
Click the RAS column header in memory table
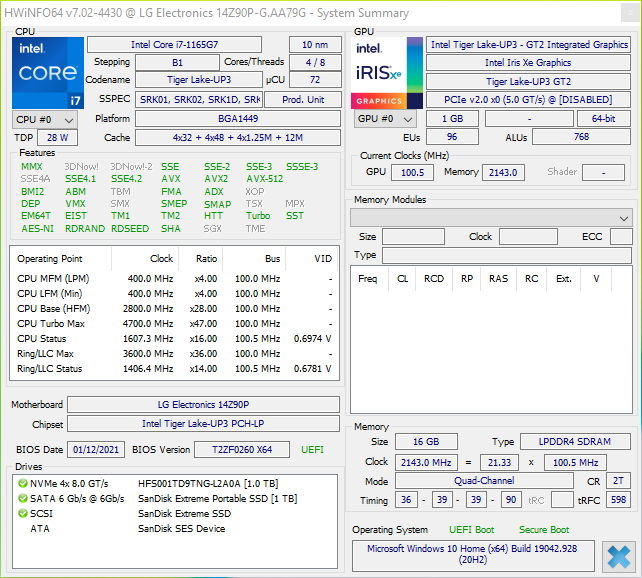coord(498,279)
